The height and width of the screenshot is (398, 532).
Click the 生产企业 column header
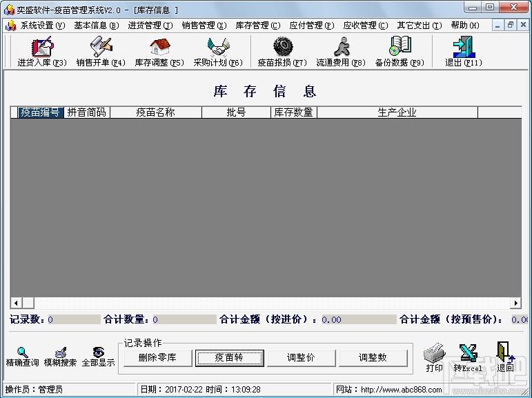397,112
